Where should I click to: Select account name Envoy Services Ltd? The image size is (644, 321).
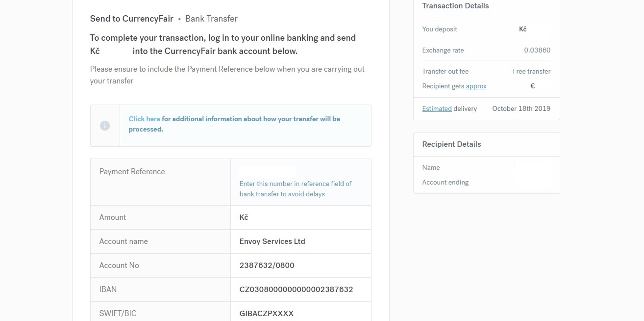pyautogui.click(x=272, y=241)
